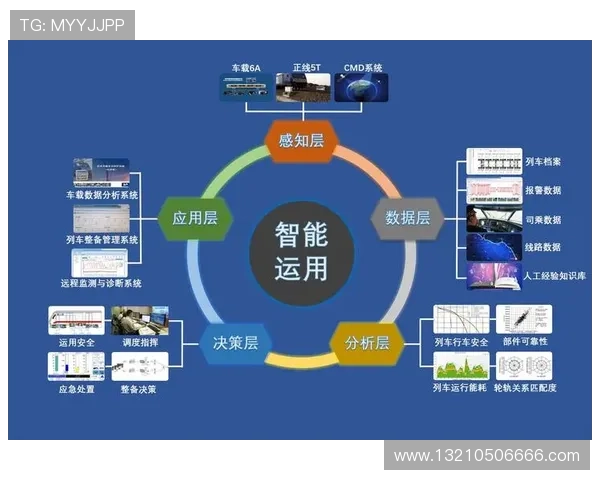
Task: Click the 线路数据 label text
Action: [x=543, y=247]
